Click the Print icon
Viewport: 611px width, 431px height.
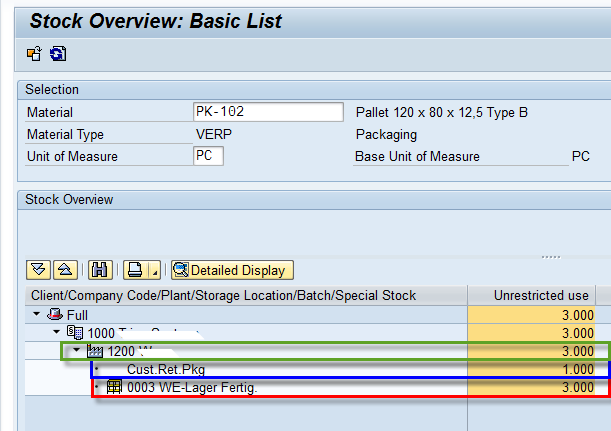click(135, 270)
